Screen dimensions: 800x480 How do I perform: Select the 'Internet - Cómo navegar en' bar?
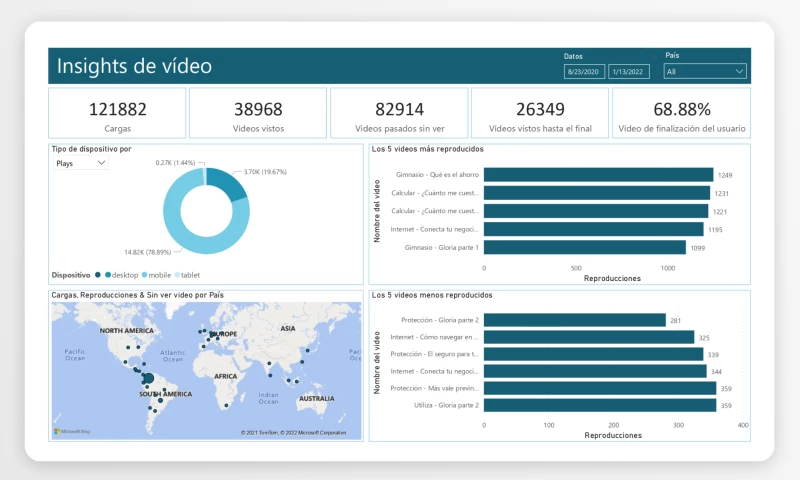[x=589, y=337]
